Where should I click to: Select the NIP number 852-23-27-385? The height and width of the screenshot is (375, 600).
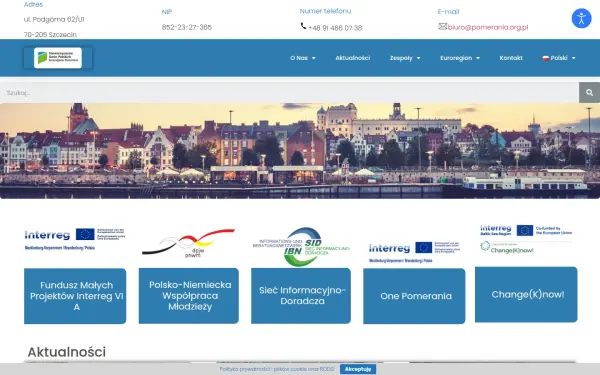187,27
